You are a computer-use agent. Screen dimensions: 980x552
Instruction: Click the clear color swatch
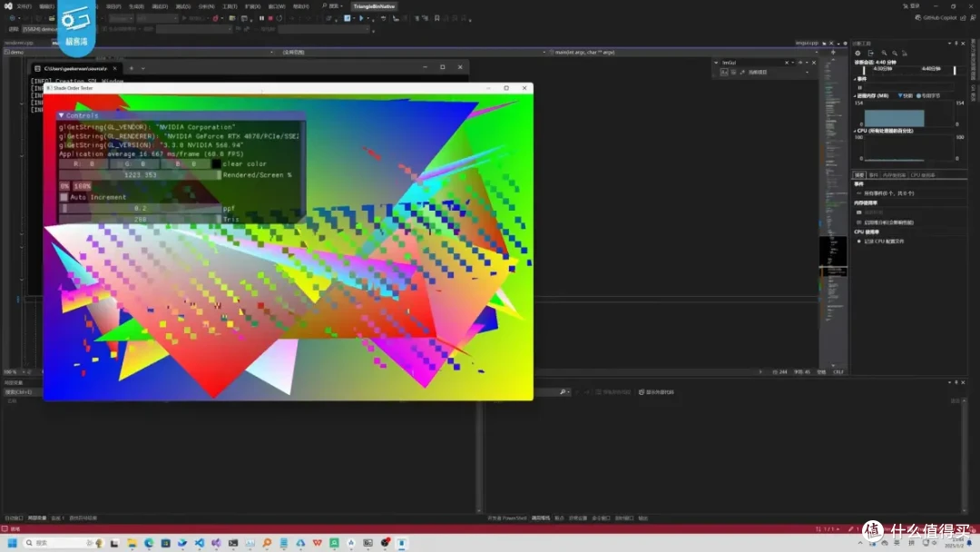click(x=216, y=163)
